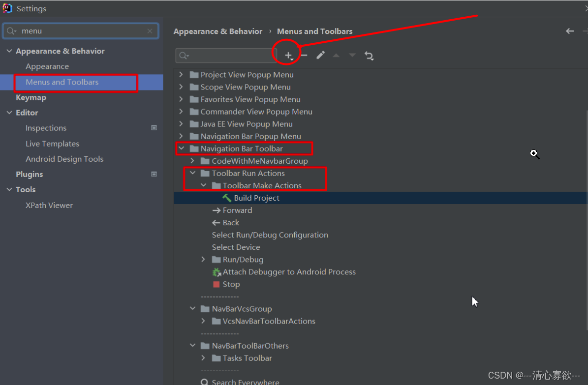
Task: Click the Forward arrow action icon
Action: coord(217,210)
